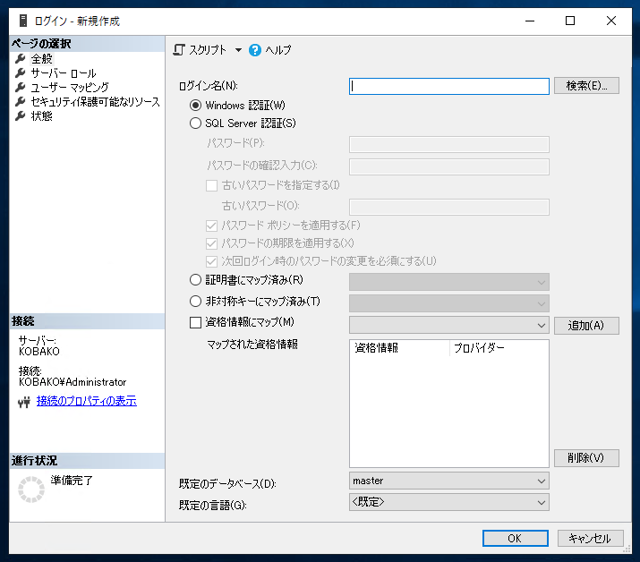Open the 状態 page
Image resolution: width=640 pixels, height=562 pixels.
click(42, 116)
